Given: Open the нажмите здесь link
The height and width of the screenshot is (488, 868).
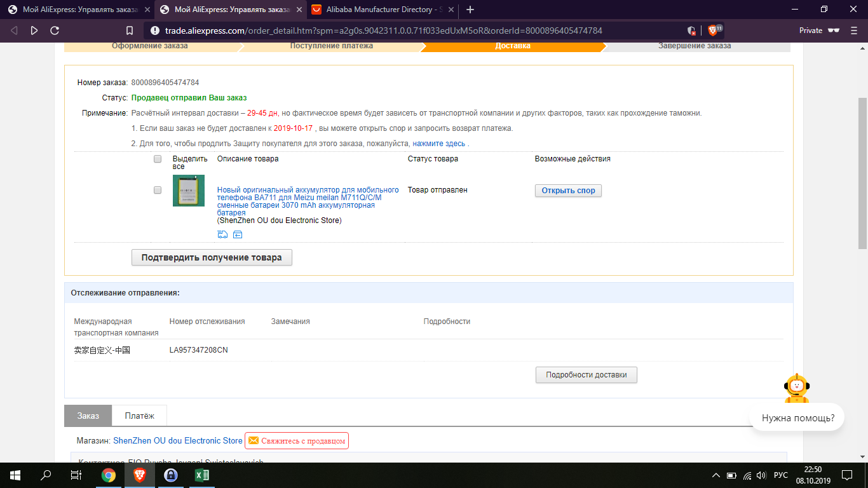Looking at the screenshot, I should (x=438, y=144).
